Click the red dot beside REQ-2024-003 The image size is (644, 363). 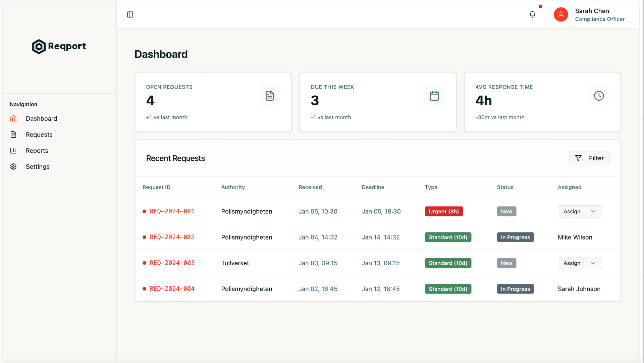(x=144, y=263)
